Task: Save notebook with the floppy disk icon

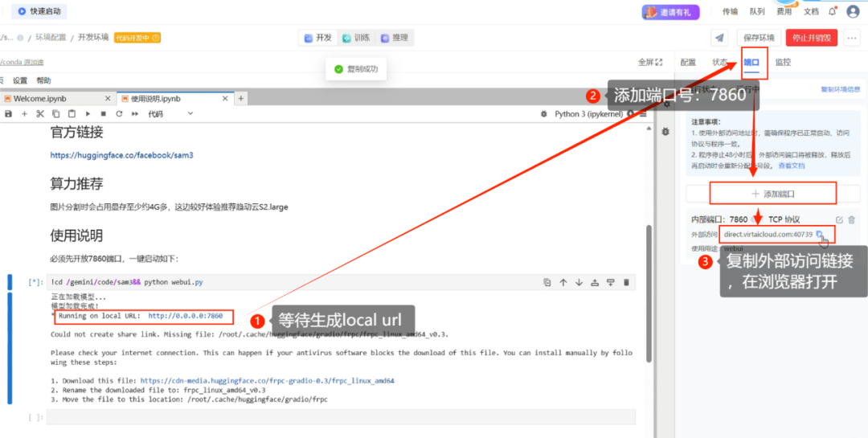Action: (8, 113)
